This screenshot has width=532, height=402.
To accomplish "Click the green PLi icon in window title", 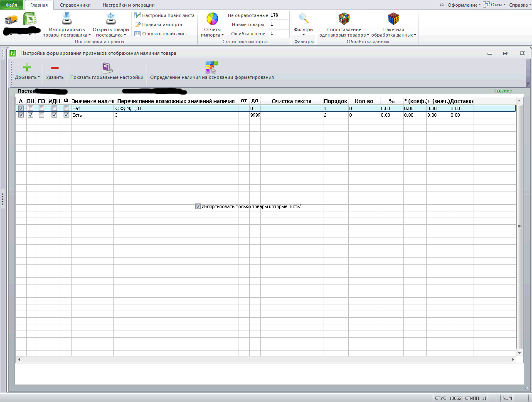I will [13, 53].
